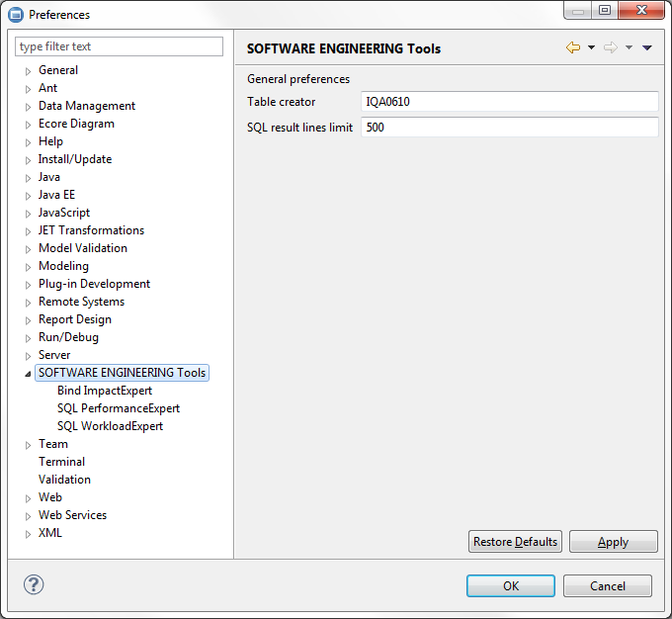Confirm with the OK button
Screen dimensions: 672x619
[x=510, y=585]
